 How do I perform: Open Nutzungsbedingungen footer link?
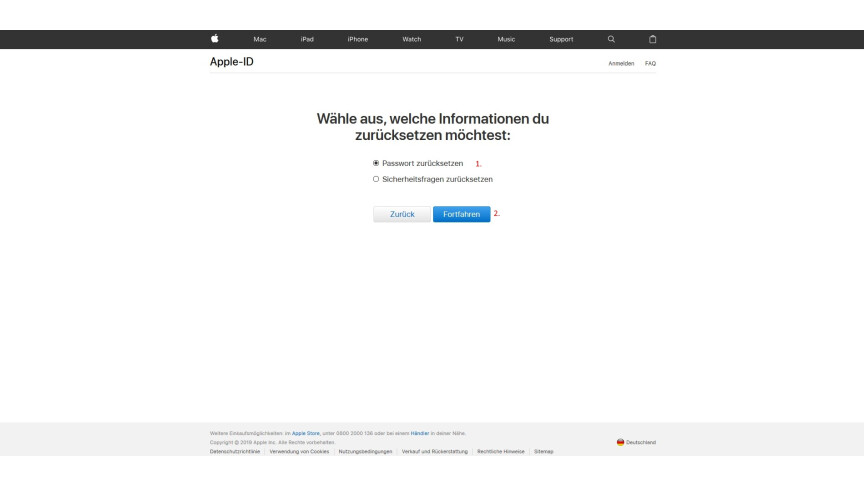[365, 451]
